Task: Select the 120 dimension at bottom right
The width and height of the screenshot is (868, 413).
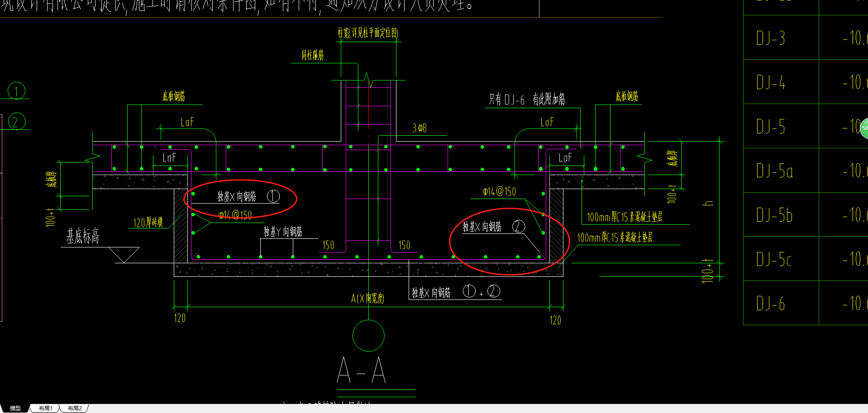Action: coord(555,321)
